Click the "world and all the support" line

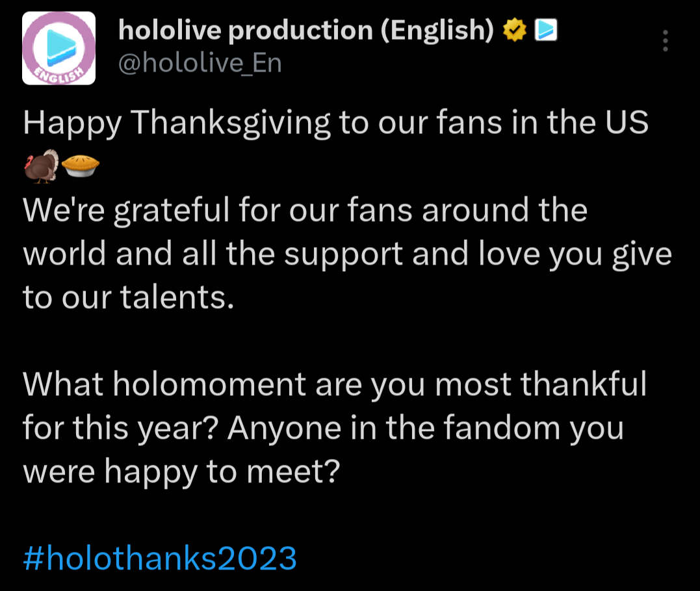point(347,254)
